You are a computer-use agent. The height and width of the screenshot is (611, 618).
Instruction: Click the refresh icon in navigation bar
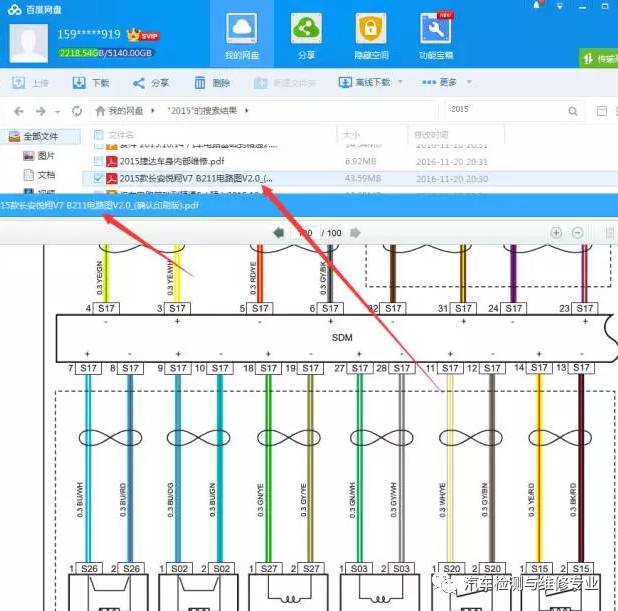click(x=77, y=110)
